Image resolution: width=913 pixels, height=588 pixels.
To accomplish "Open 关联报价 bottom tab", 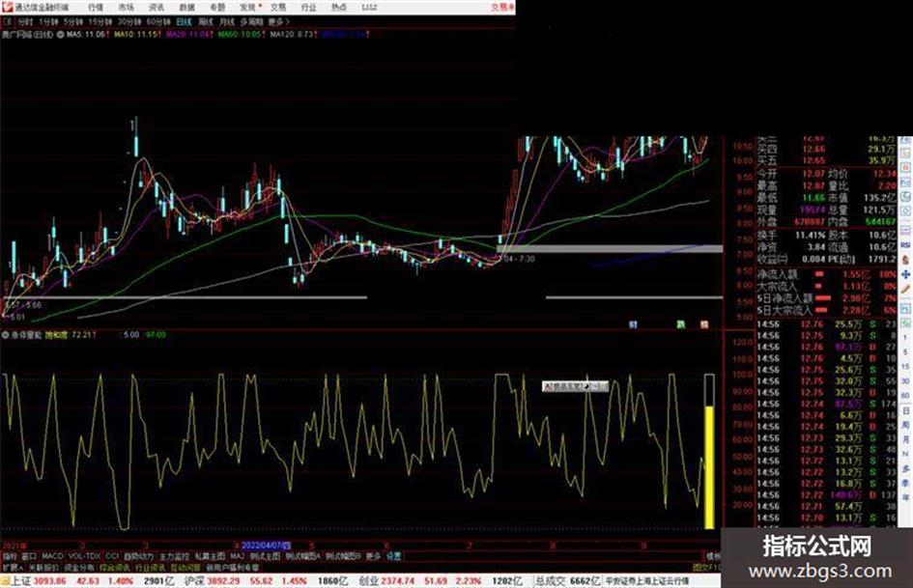I will click(43, 567).
